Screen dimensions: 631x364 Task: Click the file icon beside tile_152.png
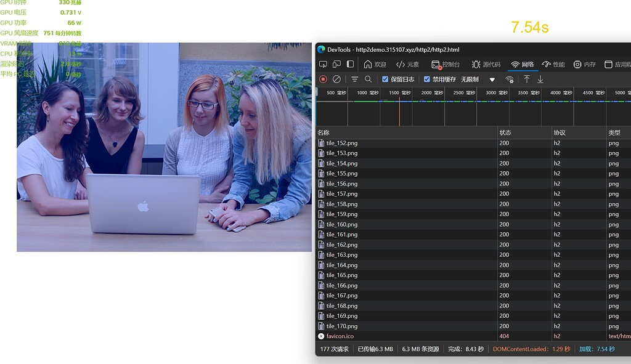pos(321,143)
